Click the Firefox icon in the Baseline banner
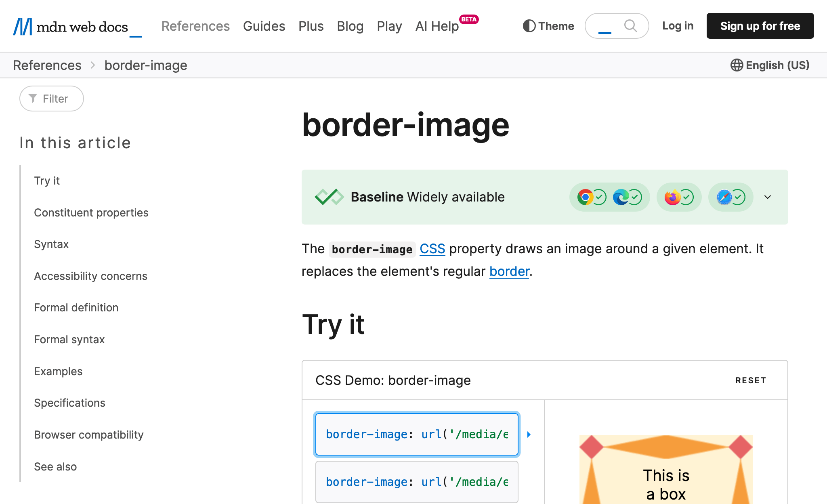The image size is (827, 504). coord(673,197)
